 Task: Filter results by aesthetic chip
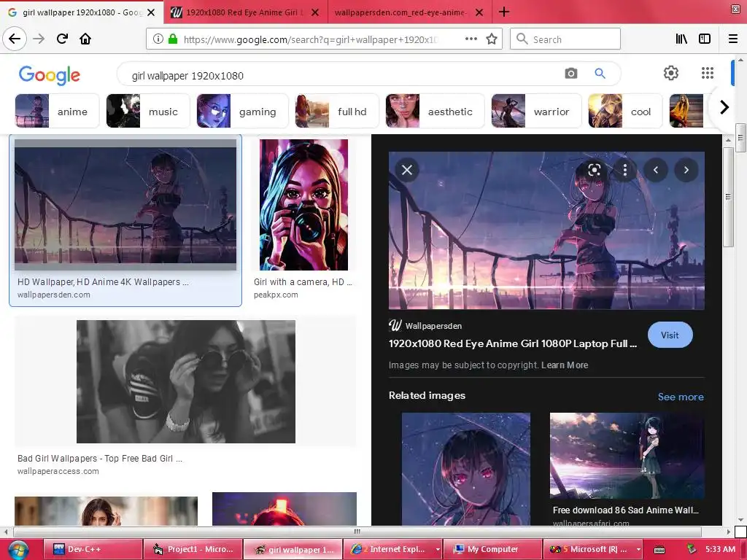click(x=435, y=111)
